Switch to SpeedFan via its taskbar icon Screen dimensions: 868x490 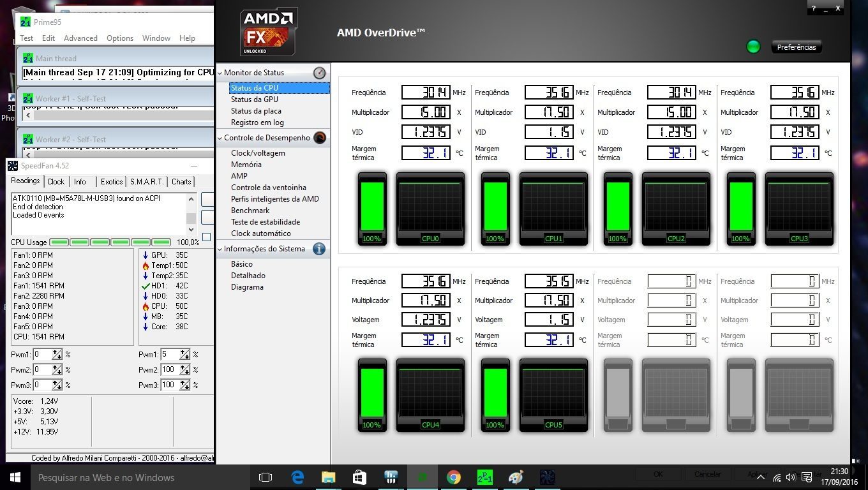pyautogui.click(x=547, y=477)
